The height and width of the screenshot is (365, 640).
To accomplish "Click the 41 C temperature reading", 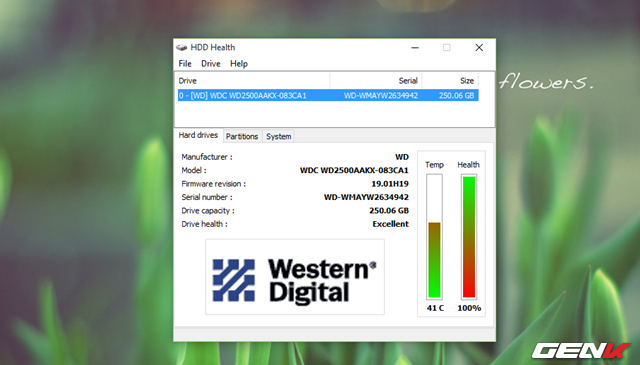I will (x=435, y=308).
